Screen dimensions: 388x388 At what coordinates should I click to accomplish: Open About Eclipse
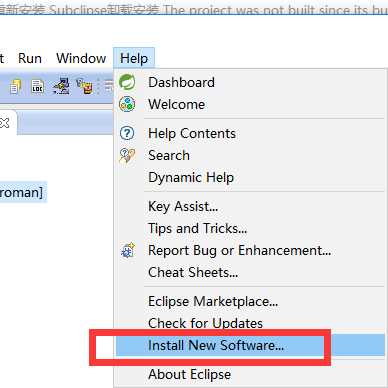point(250,374)
